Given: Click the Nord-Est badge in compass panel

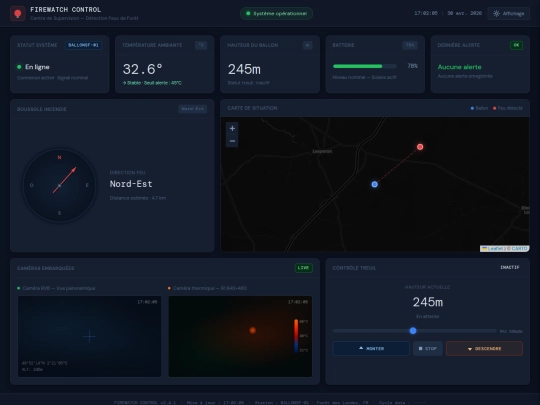Looking at the screenshot, I should click(x=193, y=109).
